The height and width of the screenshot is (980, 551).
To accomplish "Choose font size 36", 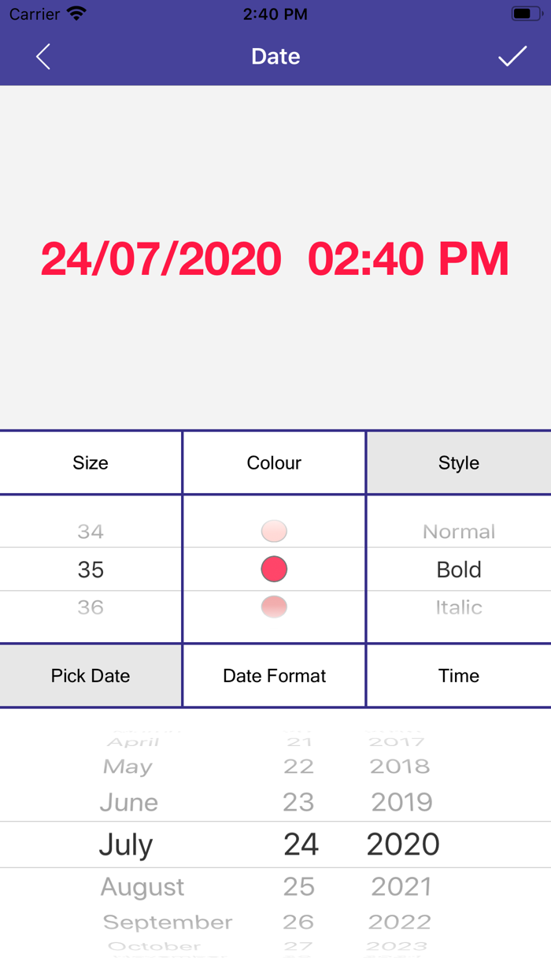I will [91, 607].
